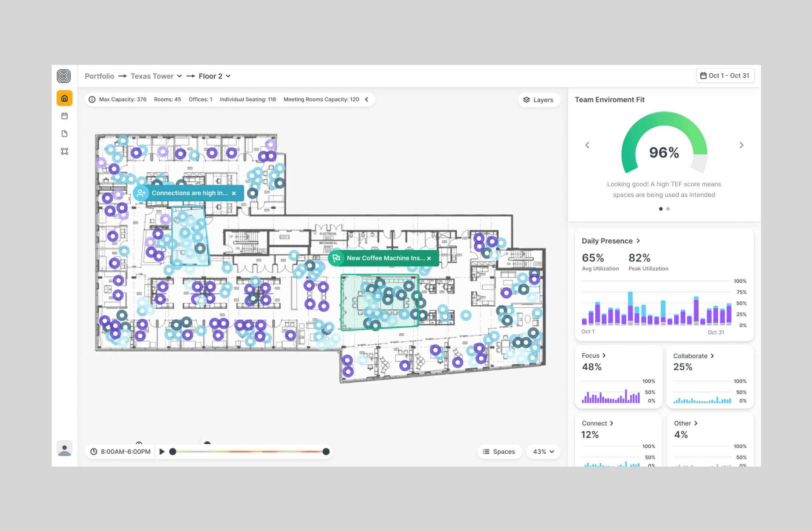
Task: Open the 43% zoom dropdown
Action: [543, 452]
